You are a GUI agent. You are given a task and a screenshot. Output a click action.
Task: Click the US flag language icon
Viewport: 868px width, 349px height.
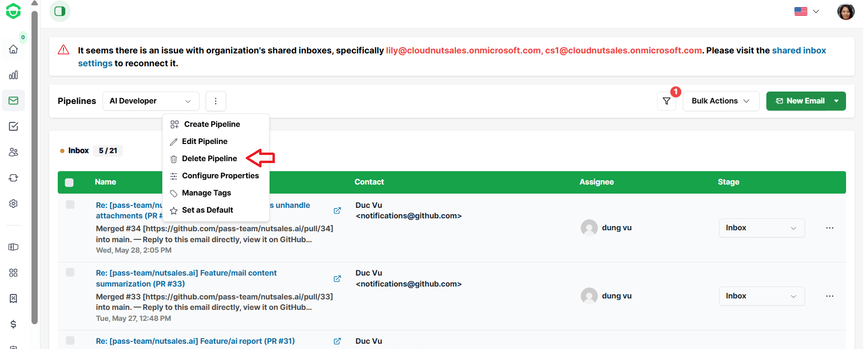tap(801, 11)
